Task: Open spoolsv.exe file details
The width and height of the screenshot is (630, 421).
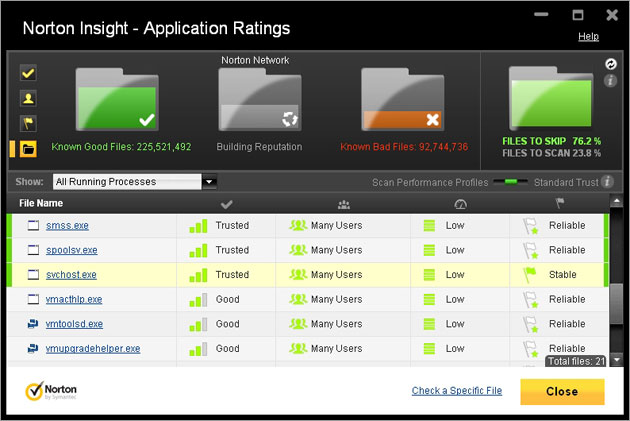Action: (x=72, y=250)
